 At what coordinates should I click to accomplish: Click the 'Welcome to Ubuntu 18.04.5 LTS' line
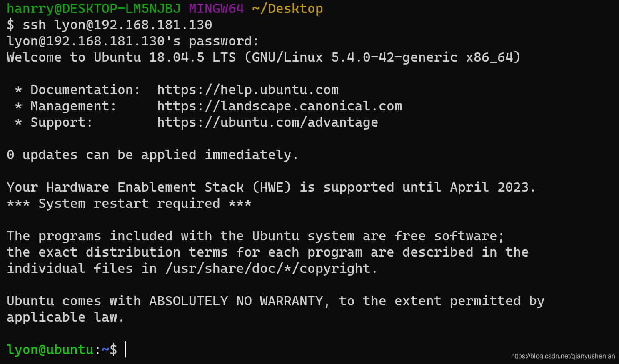click(x=264, y=57)
